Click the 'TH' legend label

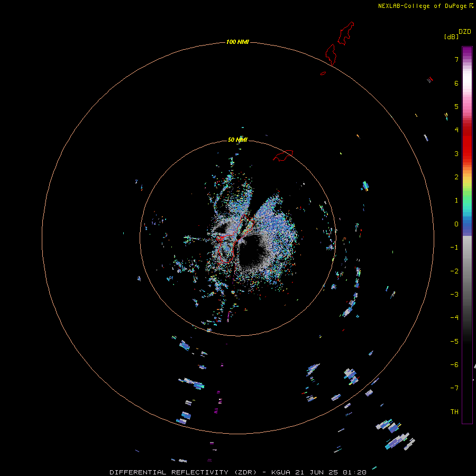454,412
